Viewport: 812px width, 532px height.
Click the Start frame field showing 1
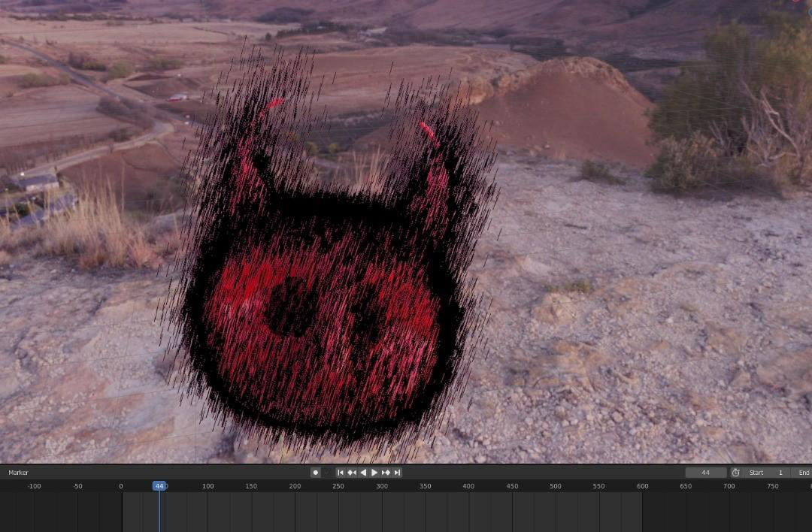[766, 473]
